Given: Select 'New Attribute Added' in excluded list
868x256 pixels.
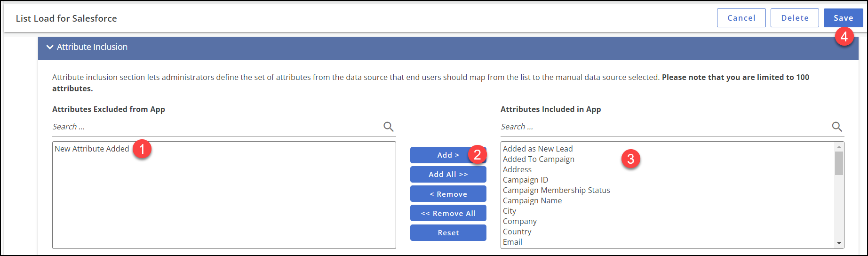Looking at the screenshot, I should tap(92, 149).
